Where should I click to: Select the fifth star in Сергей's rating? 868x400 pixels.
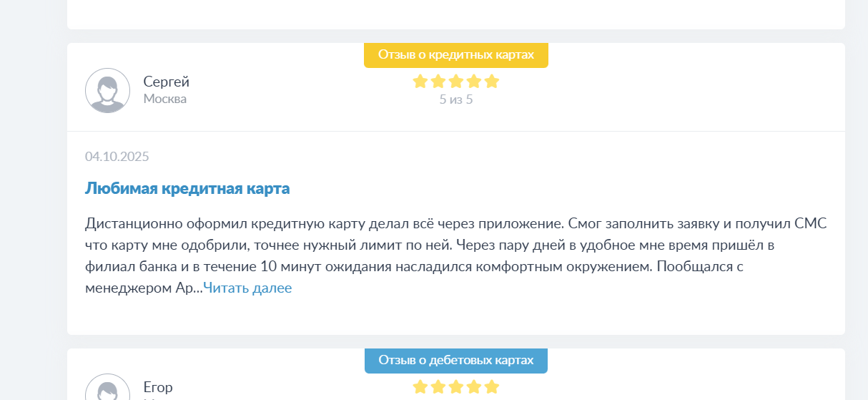(x=492, y=82)
